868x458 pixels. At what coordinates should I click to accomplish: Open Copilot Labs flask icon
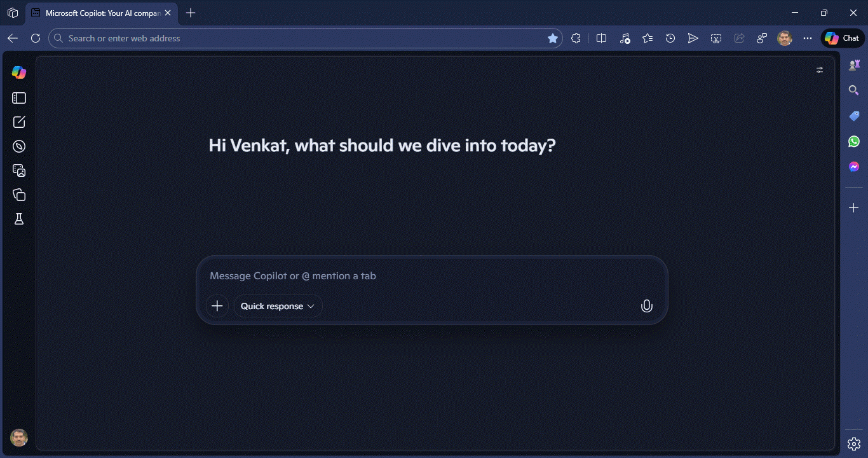(x=19, y=219)
